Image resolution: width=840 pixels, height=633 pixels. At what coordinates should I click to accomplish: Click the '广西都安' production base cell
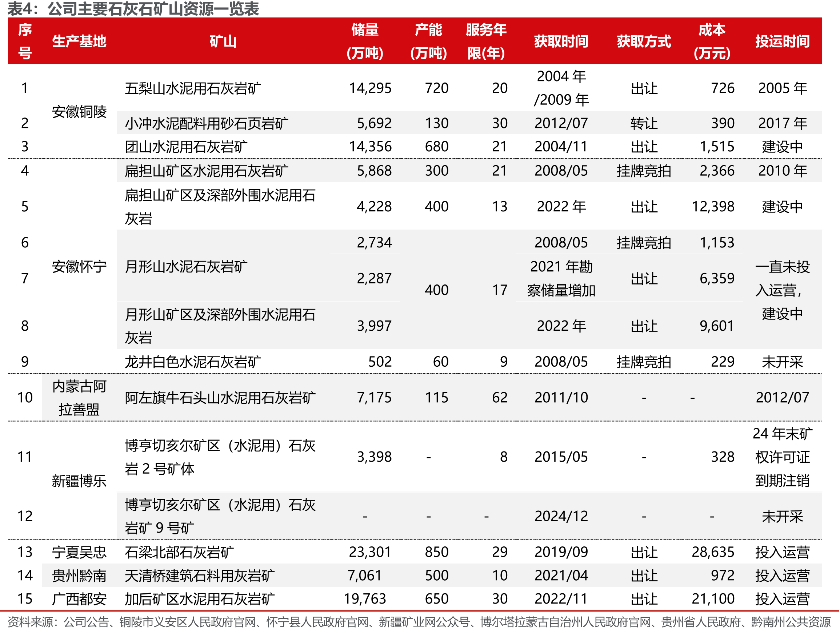point(79,599)
